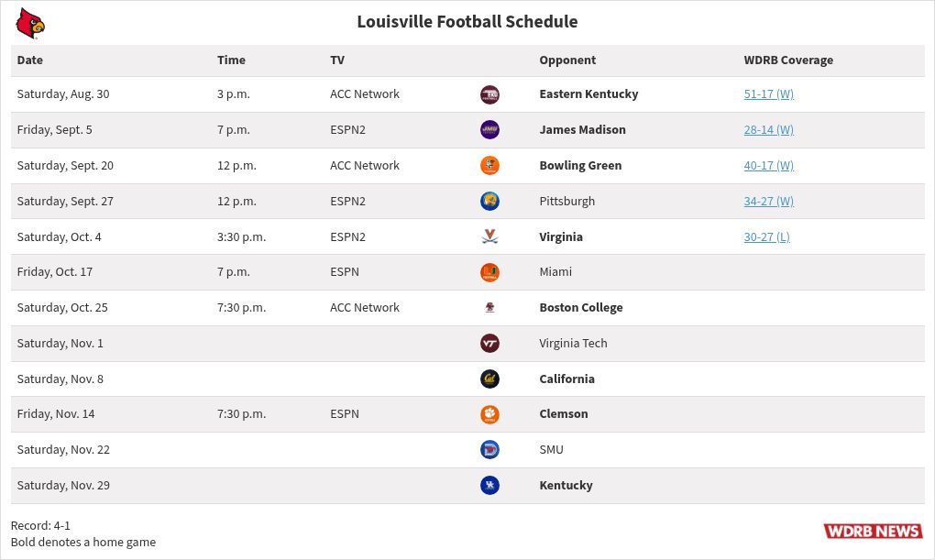Click the Bowling Green team logo

[489, 166]
